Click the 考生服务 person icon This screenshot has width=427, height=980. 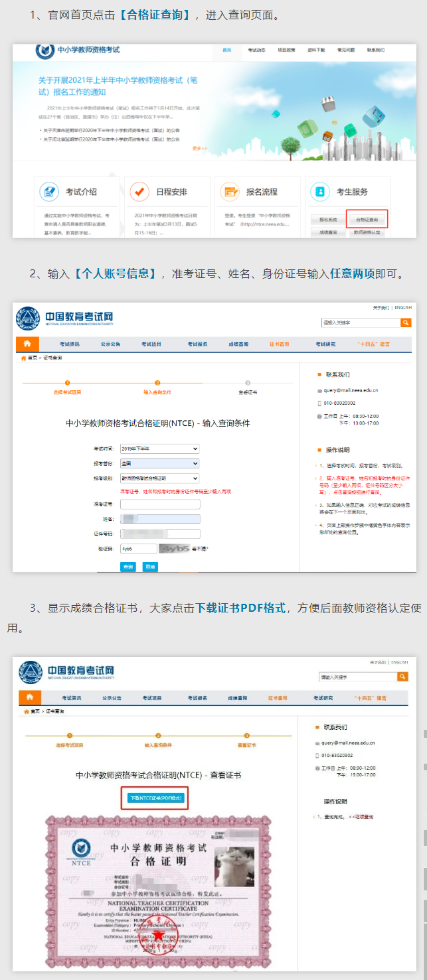[320, 192]
